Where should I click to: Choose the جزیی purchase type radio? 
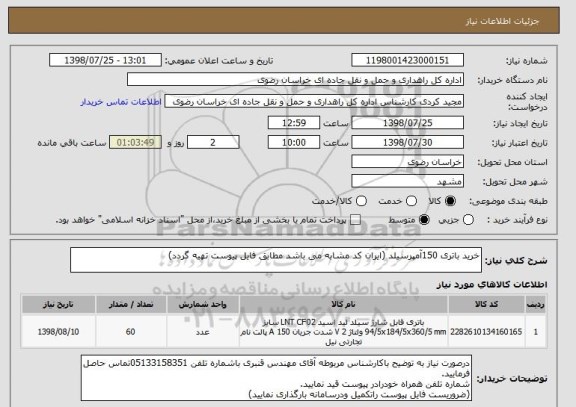click(x=468, y=220)
